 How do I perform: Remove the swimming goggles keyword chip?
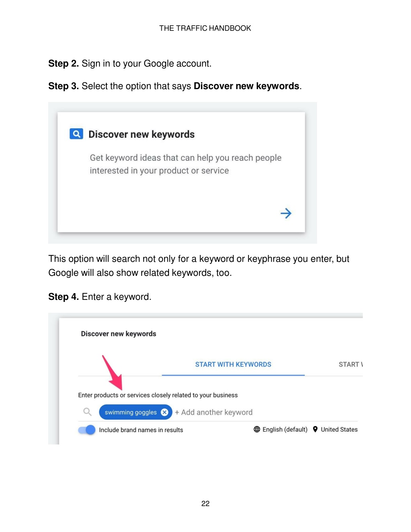click(x=165, y=412)
